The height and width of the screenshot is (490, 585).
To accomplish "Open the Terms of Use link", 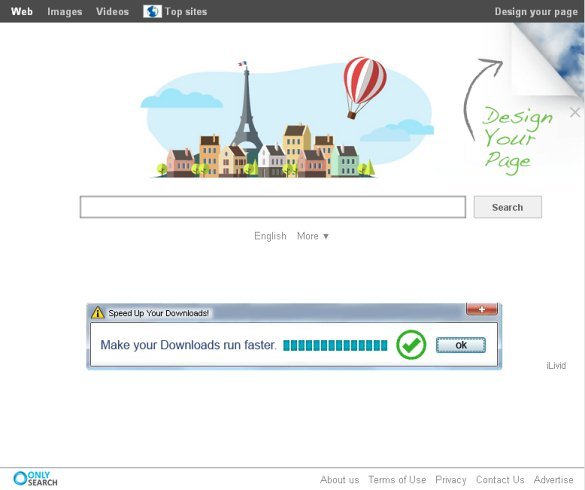I will pos(397,480).
